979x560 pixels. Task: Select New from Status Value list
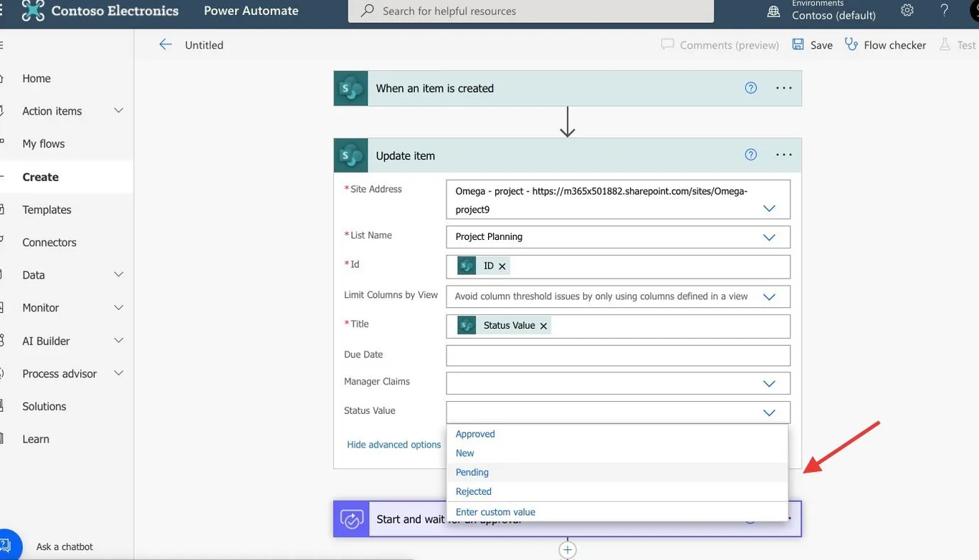point(617,453)
